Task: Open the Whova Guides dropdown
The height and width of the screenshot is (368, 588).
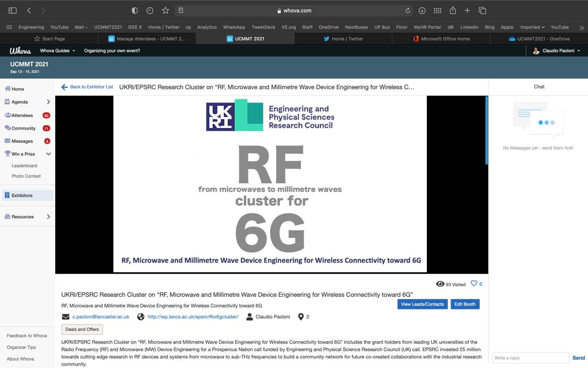Action: pos(57,51)
